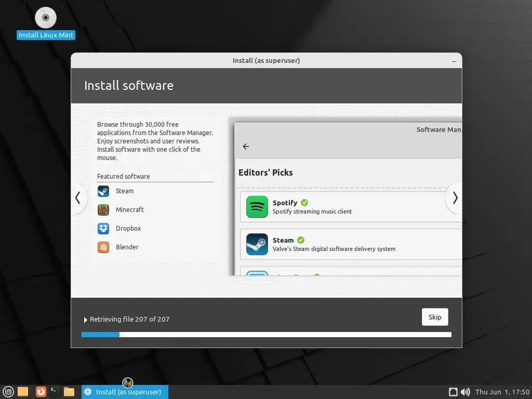Click the Spotify logo in Editors' Picks

coord(257,207)
